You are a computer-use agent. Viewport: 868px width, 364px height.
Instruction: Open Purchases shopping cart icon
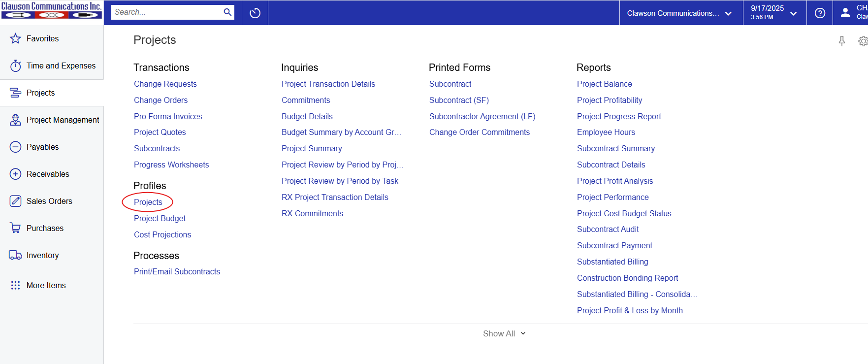(16, 228)
